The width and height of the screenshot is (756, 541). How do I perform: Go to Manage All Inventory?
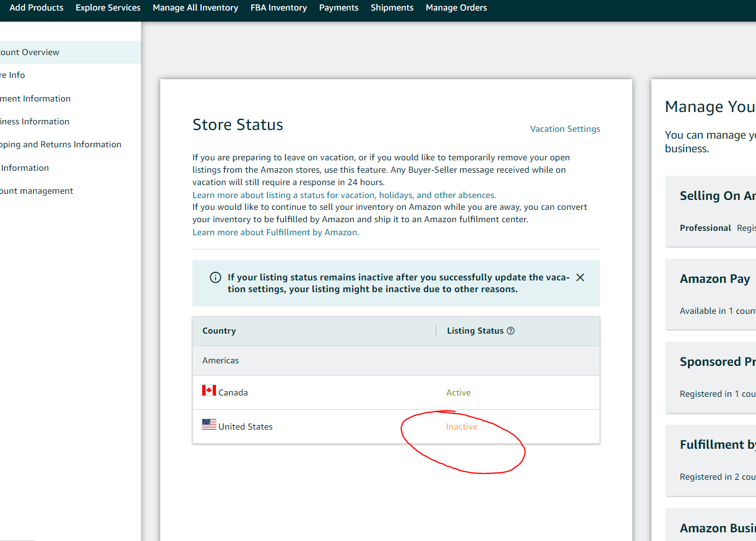point(195,7)
